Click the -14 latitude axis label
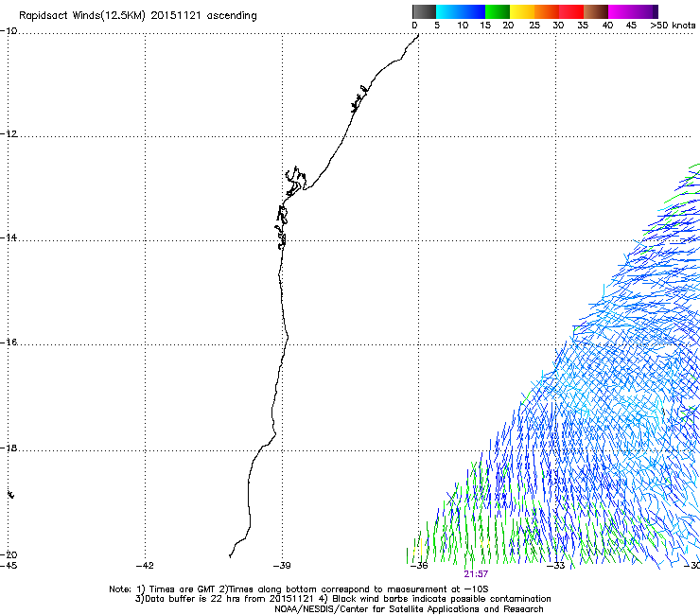This screenshot has width=700, height=615. point(9,237)
